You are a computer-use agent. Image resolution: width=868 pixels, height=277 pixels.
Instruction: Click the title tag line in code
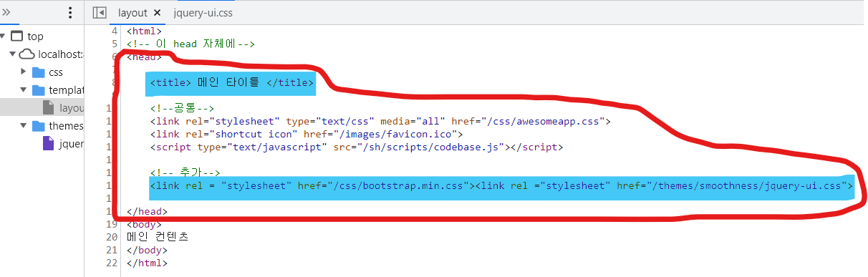[x=232, y=82]
